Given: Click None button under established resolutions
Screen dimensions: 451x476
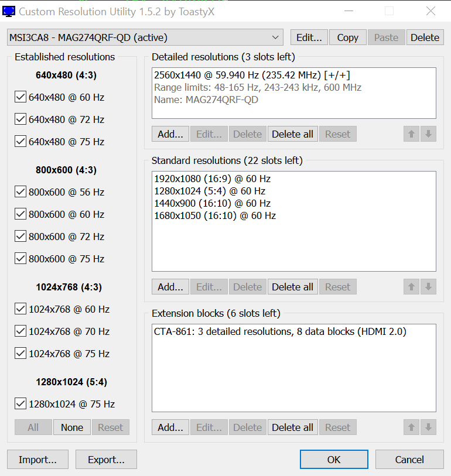Looking at the screenshot, I should (x=72, y=427).
